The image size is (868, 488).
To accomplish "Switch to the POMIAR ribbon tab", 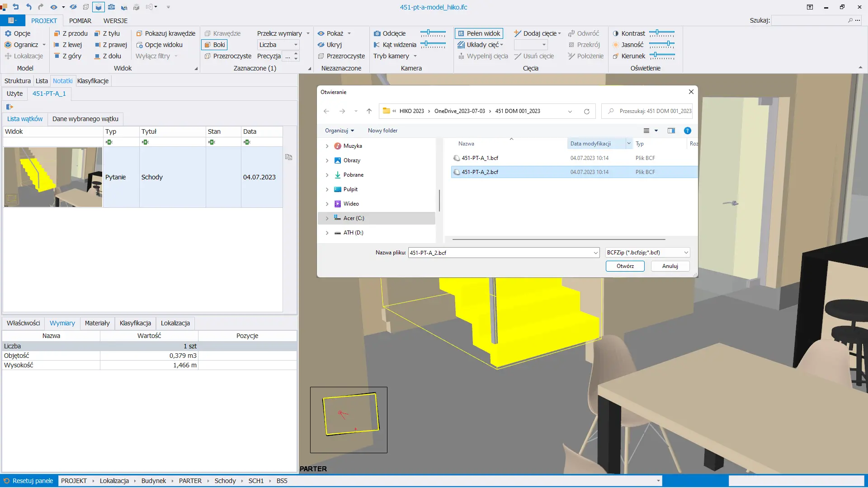I will coord(80,21).
